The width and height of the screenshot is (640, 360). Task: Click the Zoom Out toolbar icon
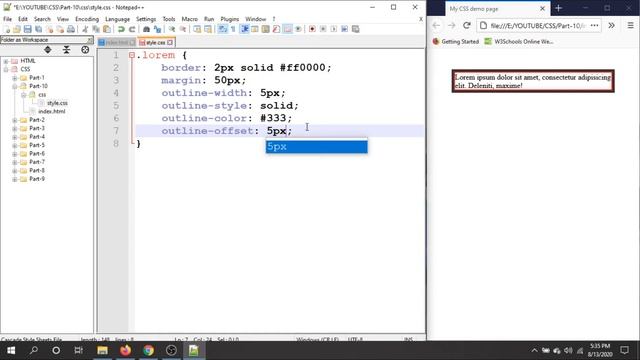coord(183,29)
